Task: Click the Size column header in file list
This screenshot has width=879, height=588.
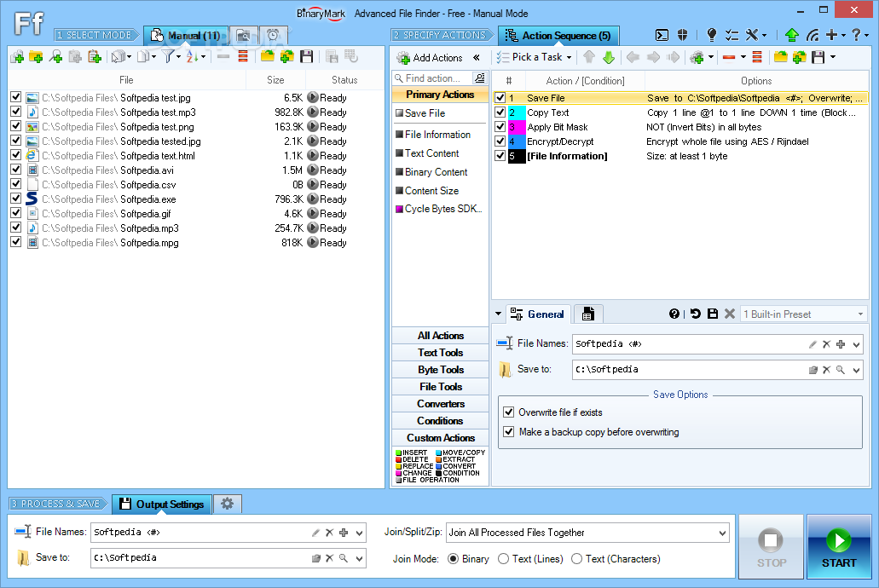Action: (275, 79)
